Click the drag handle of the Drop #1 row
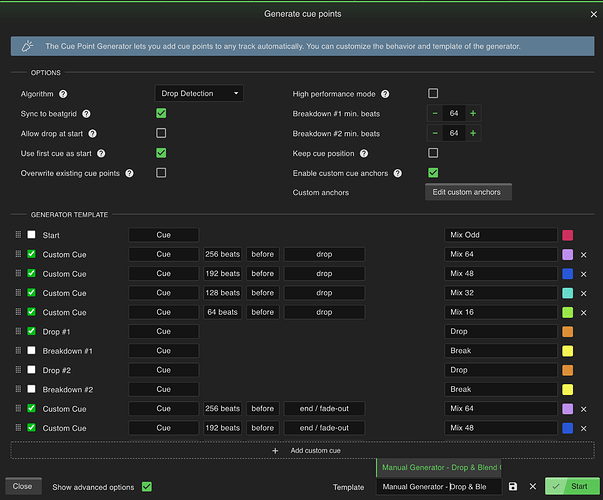The height and width of the screenshot is (500, 603). pyautogui.click(x=17, y=332)
